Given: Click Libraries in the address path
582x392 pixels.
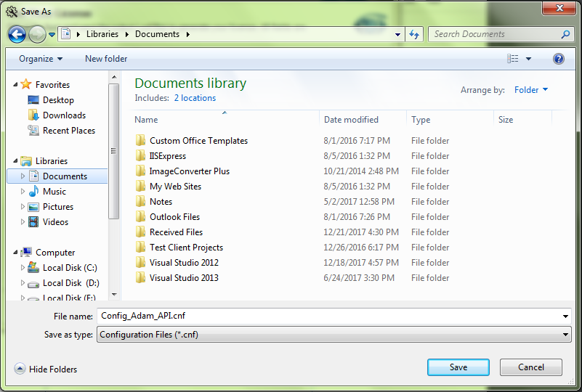Looking at the screenshot, I should point(102,34).
